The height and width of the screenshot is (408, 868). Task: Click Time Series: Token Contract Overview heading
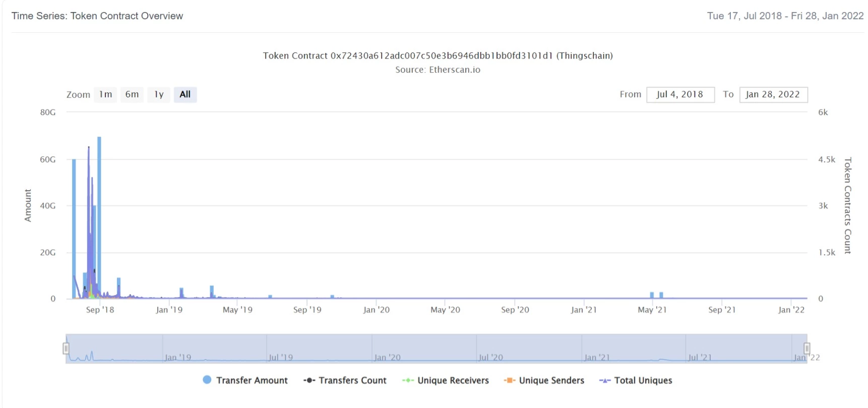(97, 16)
